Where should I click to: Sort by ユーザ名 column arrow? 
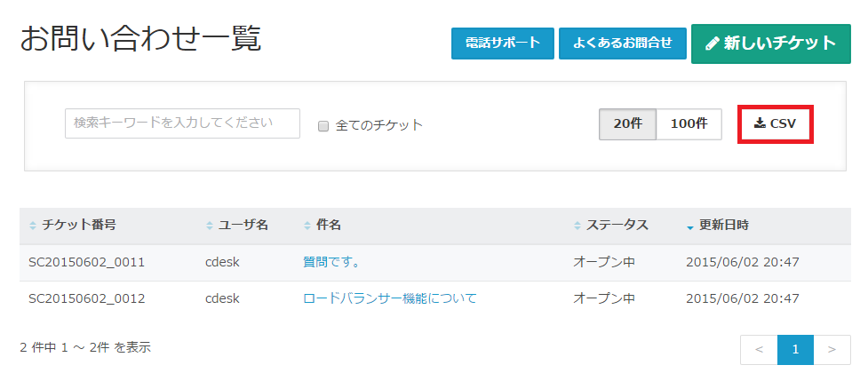pyautogui.click(x=210, y=226)
